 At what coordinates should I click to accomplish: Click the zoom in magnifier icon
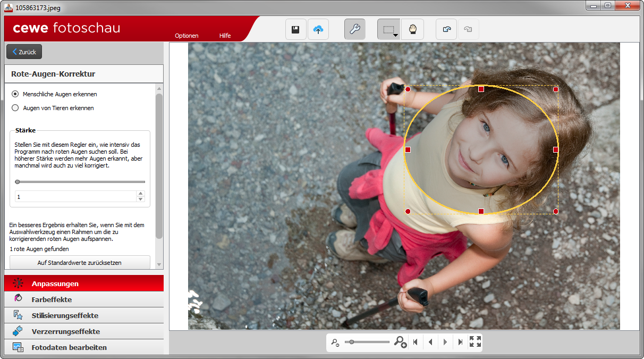tap(400, 342)
